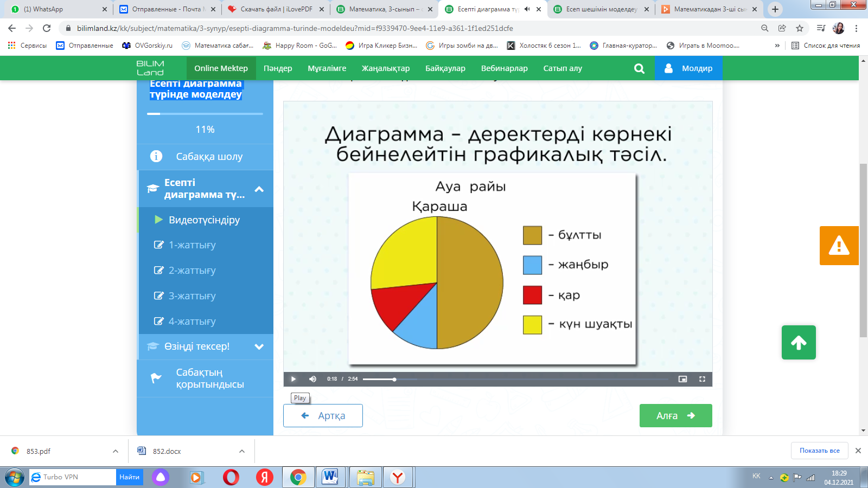868x488 pixels.
Task: Expand the Өзіңді тексер! section
Action: pos(205,346)
